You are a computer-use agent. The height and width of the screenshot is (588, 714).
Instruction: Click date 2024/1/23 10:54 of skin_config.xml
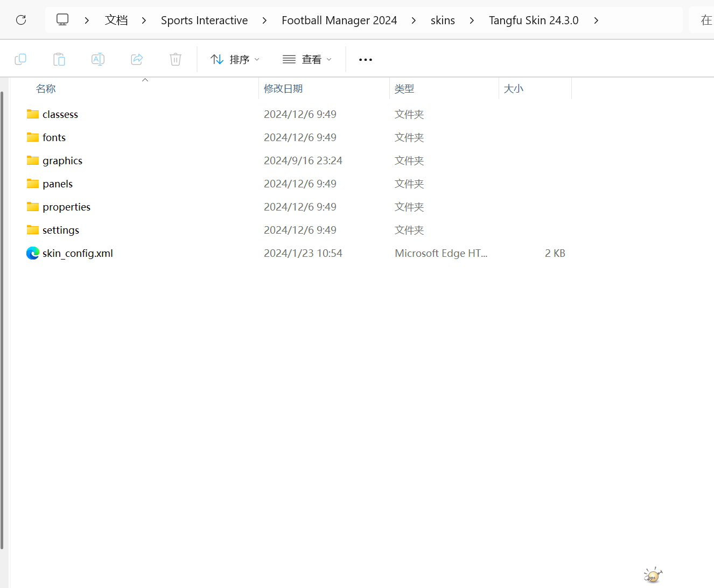pos(303,253)
